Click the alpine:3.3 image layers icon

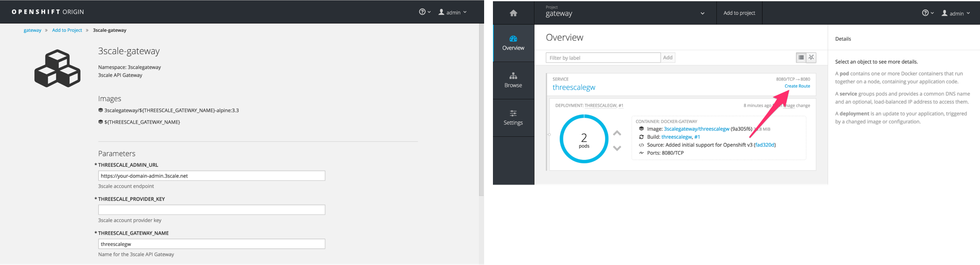tap(100, 110)
